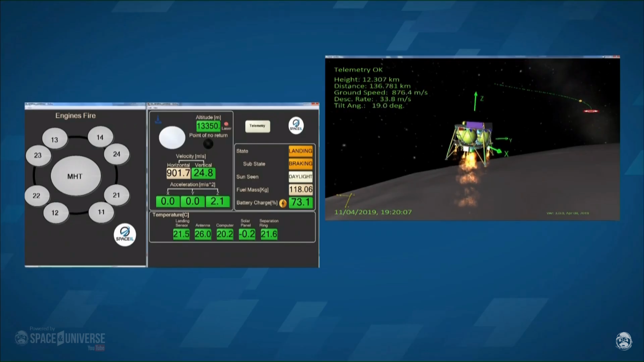Click the red Laser indicator light
644x362 pixels.
click(226, 124)
